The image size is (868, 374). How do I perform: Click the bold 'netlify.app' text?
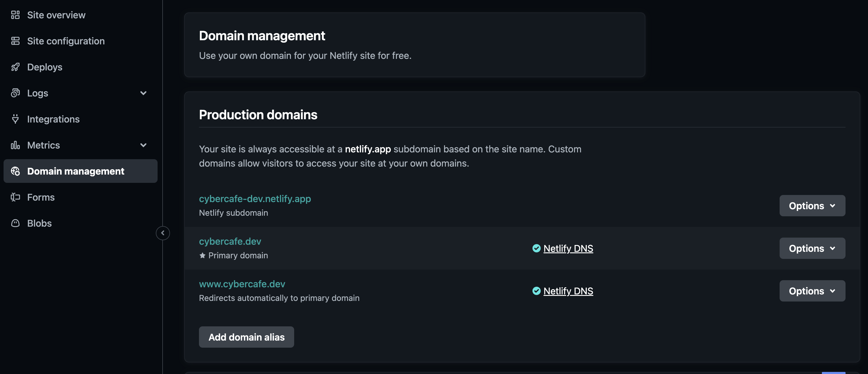pyautogui.click(x=367, y=149)
